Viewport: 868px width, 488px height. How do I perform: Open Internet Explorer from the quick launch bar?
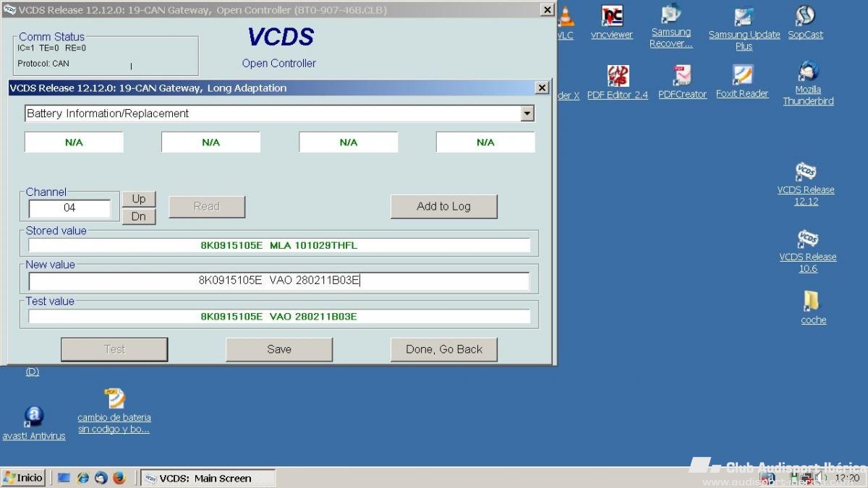[83, 478]
